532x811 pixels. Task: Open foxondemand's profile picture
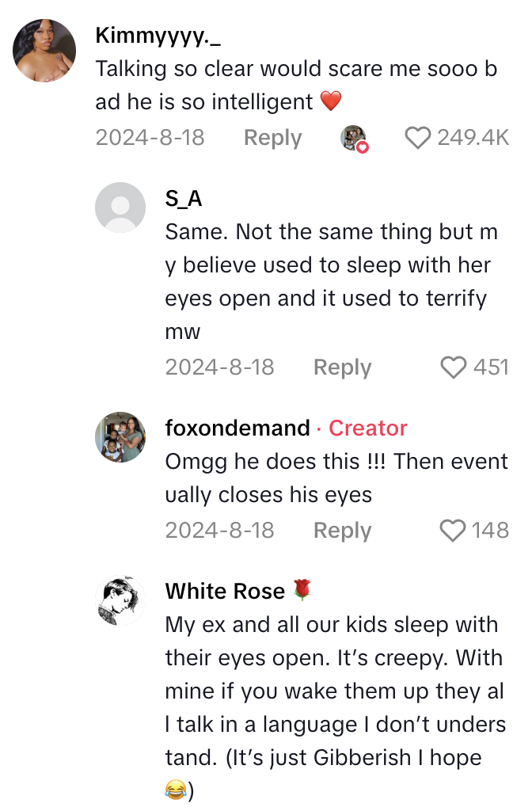point(120,436)
